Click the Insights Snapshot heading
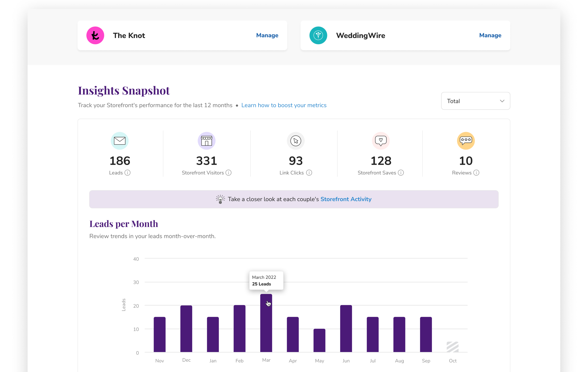Screen dimensions: 588x372 pos(123,91)
